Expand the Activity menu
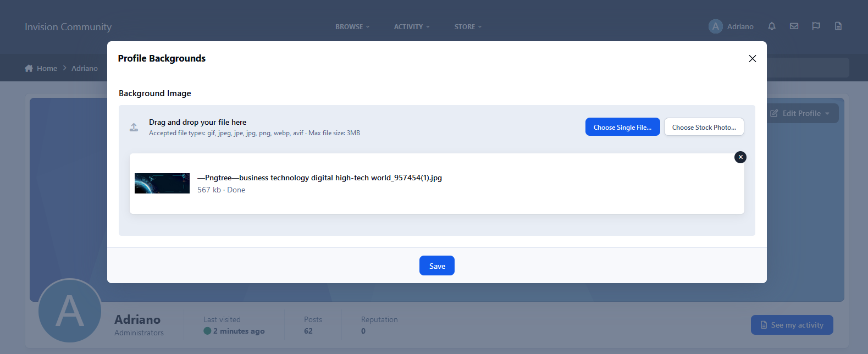Screen dimensions: 868x354 pyautogui.click(x=412, y=26)
